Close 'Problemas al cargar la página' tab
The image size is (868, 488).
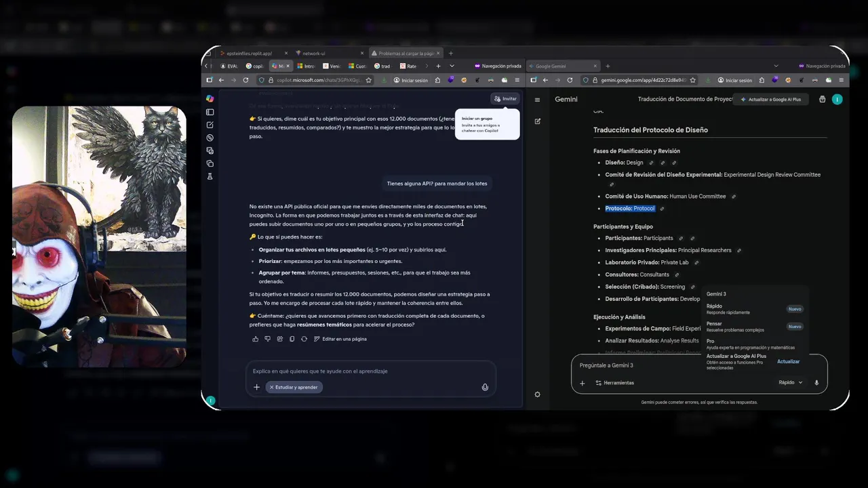(439, 53)
